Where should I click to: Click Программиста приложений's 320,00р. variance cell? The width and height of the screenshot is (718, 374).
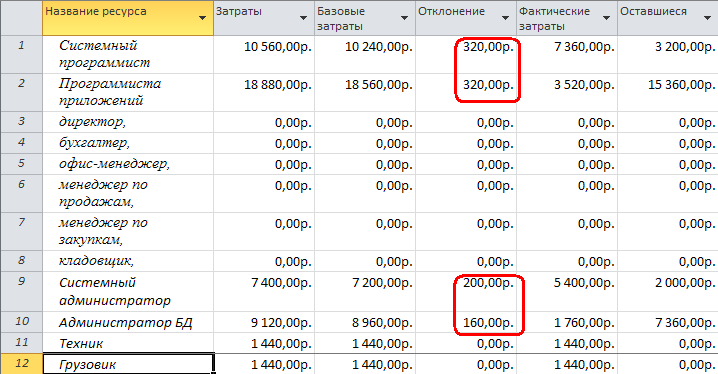pos(466,92)
